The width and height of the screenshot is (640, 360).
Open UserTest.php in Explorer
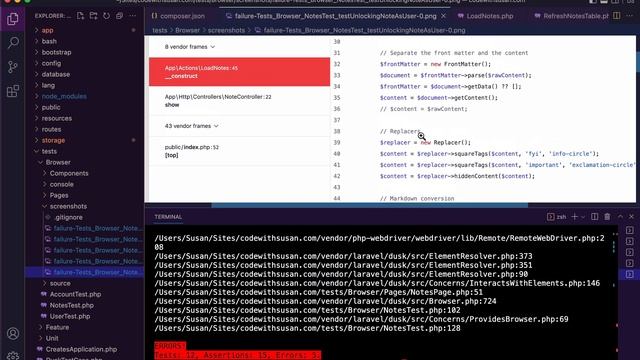pyautogui.click(x=70, y=316)
